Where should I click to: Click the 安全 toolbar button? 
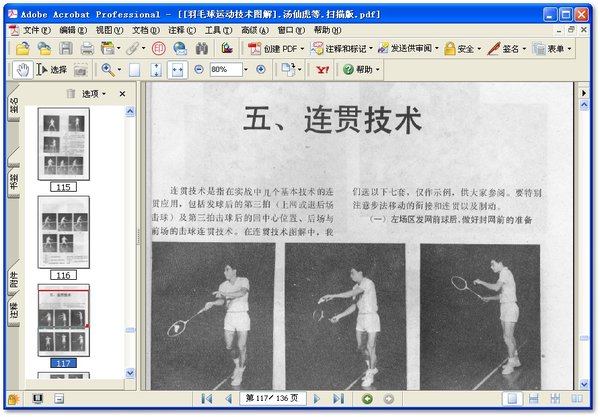(462, 48)
